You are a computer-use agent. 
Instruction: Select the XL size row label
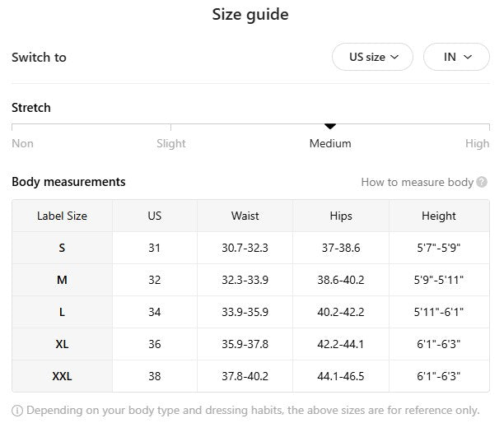pos(62,344)
